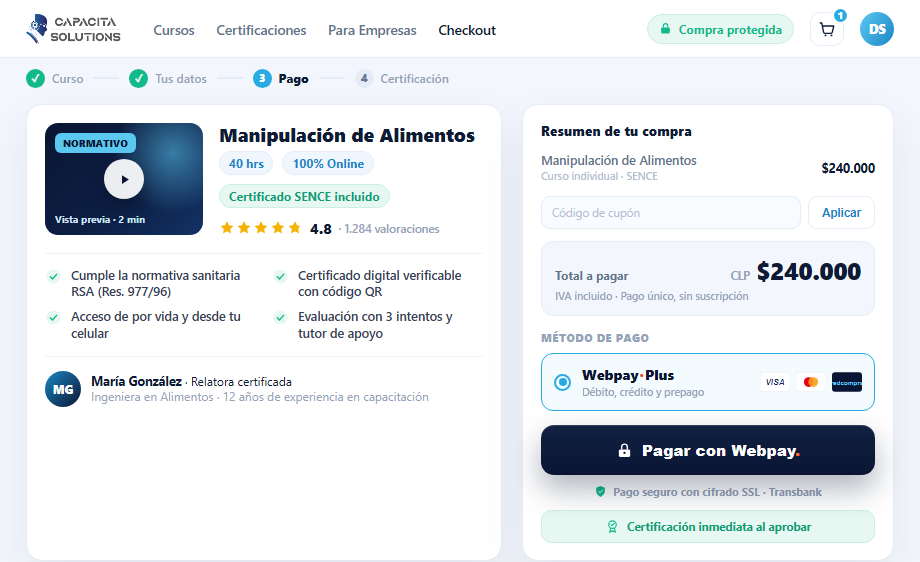
Task: Click the checkmark beside Certificado digital verificable
Action: coord(280,276)
